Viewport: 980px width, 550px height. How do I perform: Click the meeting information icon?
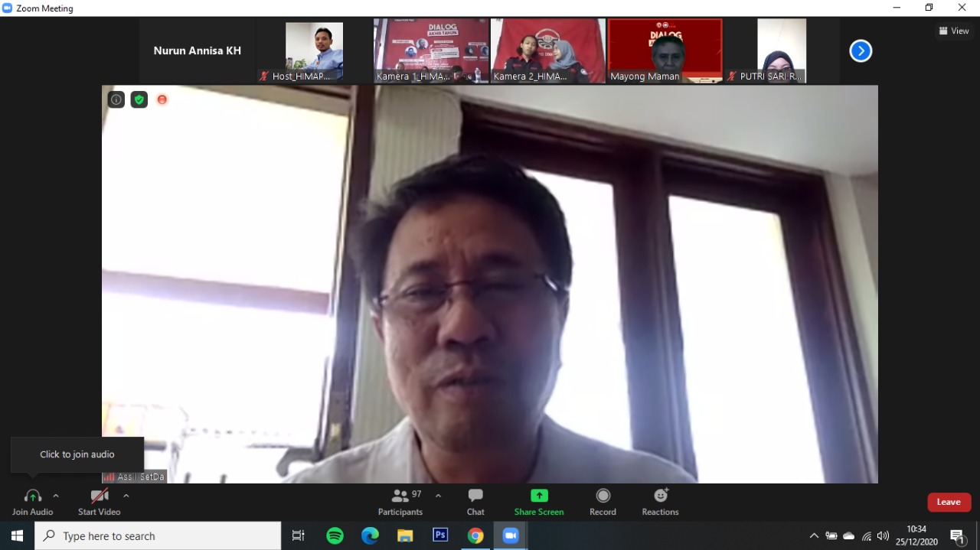tap(116, 99)
